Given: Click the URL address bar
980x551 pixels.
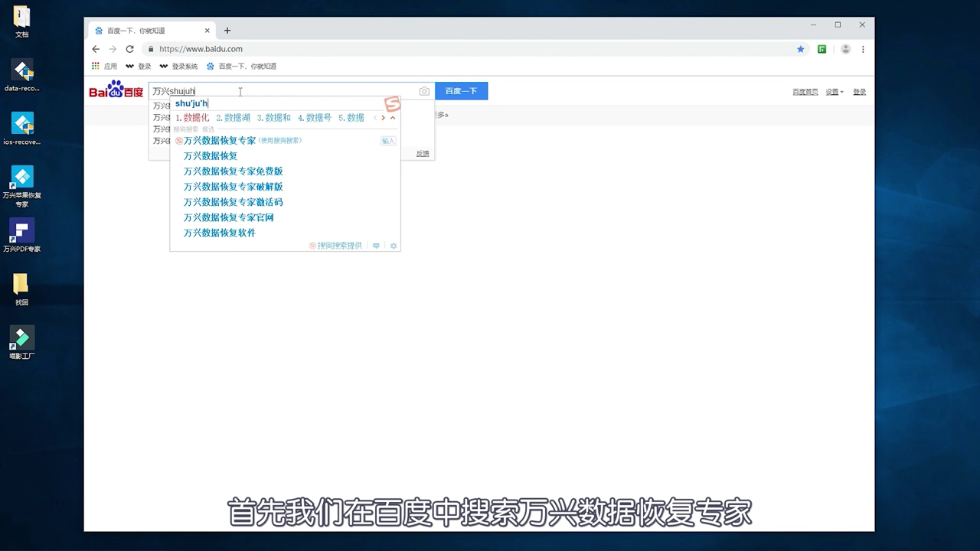Looking at the screenshot, I should 475,49.
